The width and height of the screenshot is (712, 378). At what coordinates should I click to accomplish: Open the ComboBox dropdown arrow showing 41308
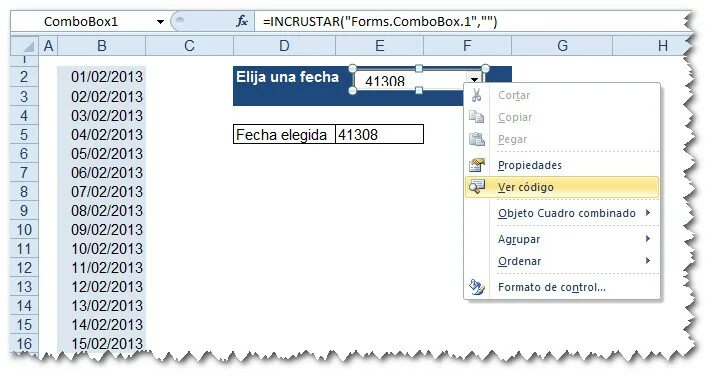(x=474, y=80)
